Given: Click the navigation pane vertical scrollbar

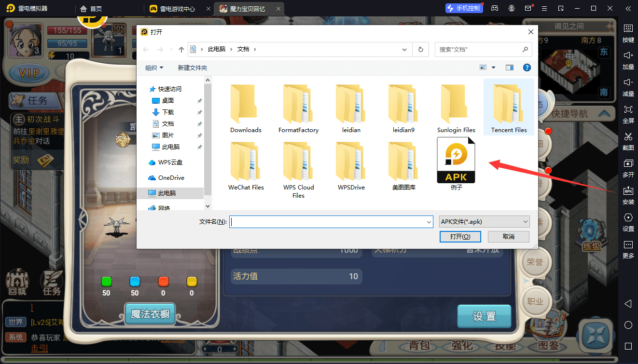Looking at the screenshot, I should click(208, 140).
